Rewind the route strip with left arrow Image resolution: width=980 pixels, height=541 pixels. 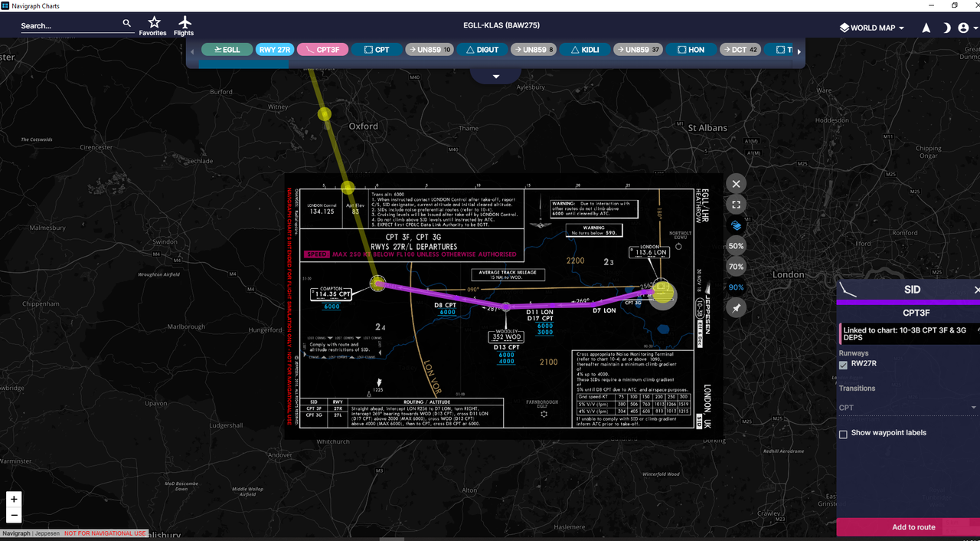[193, 51]
